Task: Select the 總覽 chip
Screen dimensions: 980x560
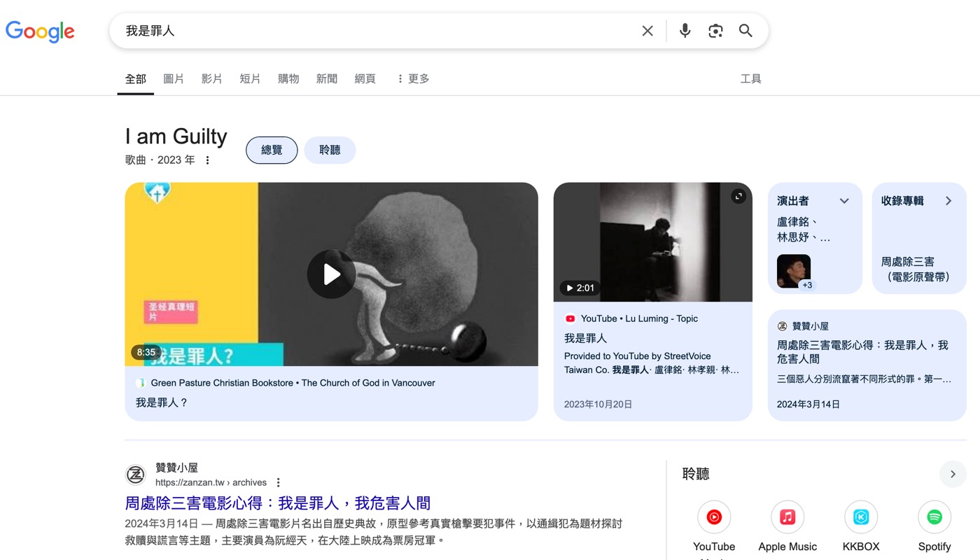Action: click(x=272, y=150)
